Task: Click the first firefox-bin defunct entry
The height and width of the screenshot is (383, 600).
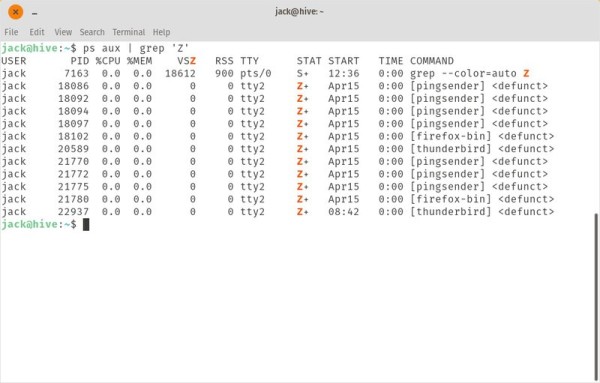Action: 482,137
